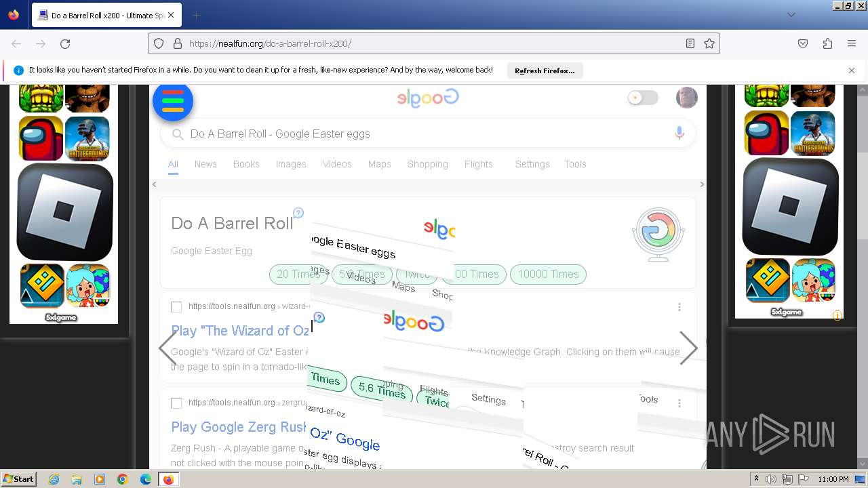Open three-dot menu of Zerg Rush result
The width and height of the screenshot is (868, 488).
tap(679, 403)
